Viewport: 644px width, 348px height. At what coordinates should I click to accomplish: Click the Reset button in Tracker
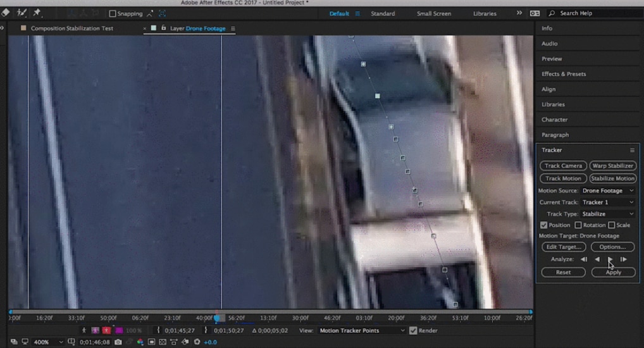pos(563,272)
